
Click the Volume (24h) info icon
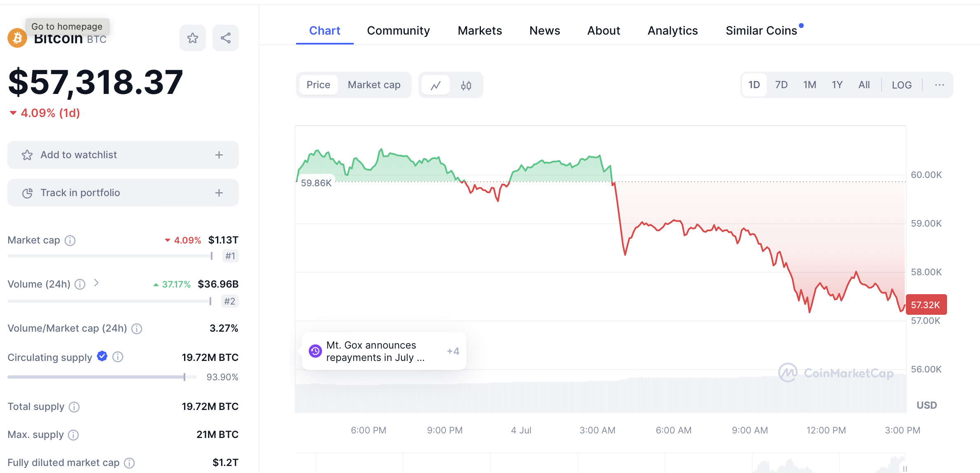[80, 284]
